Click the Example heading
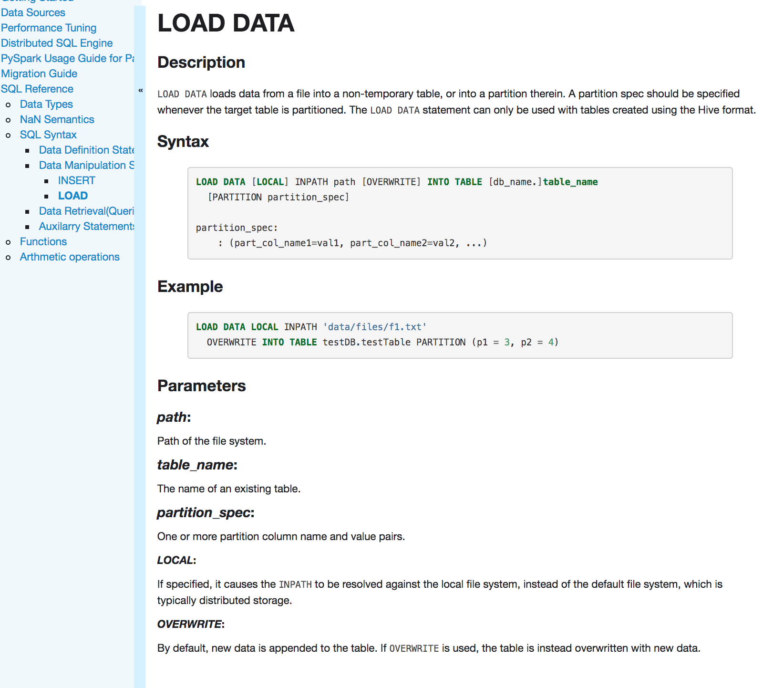 point(190,287)
